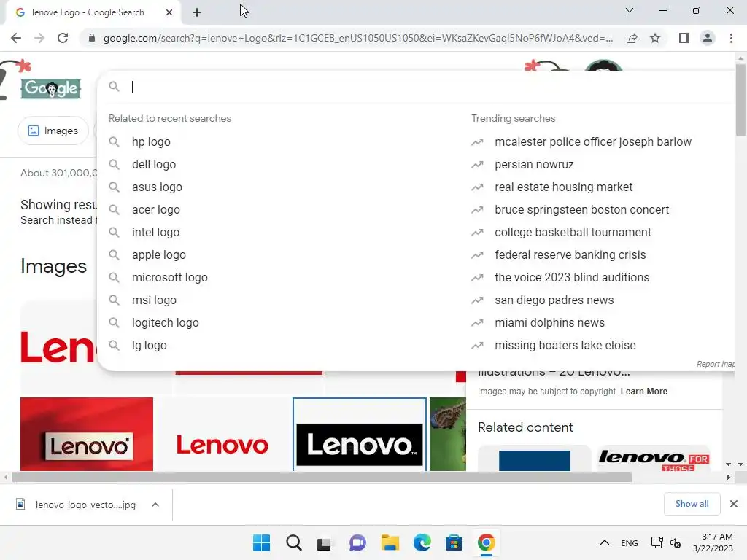This screenshot has height=560, width=747.
Task: Select the 'lg logo' suggestion
Action: (x=149, y=345)
